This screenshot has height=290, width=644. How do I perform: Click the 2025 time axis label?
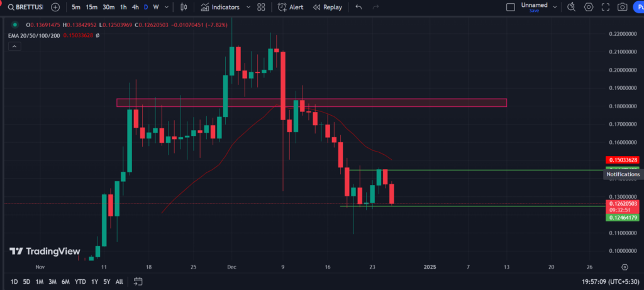[x=430, y=267]
